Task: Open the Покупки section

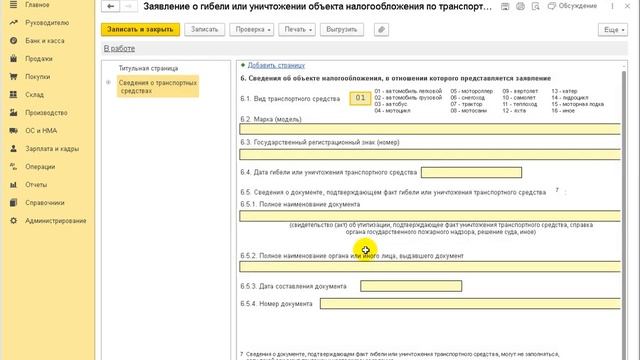Action: point(38,77)
